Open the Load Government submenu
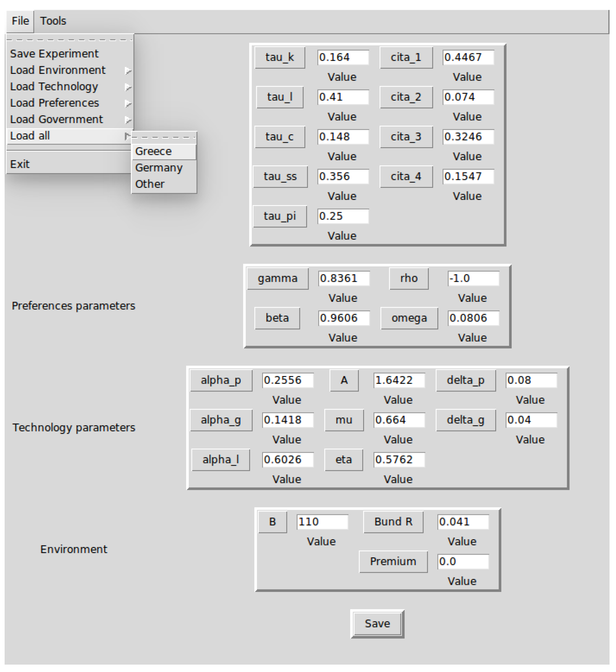 pyautogui.click(x=57, y=119)
